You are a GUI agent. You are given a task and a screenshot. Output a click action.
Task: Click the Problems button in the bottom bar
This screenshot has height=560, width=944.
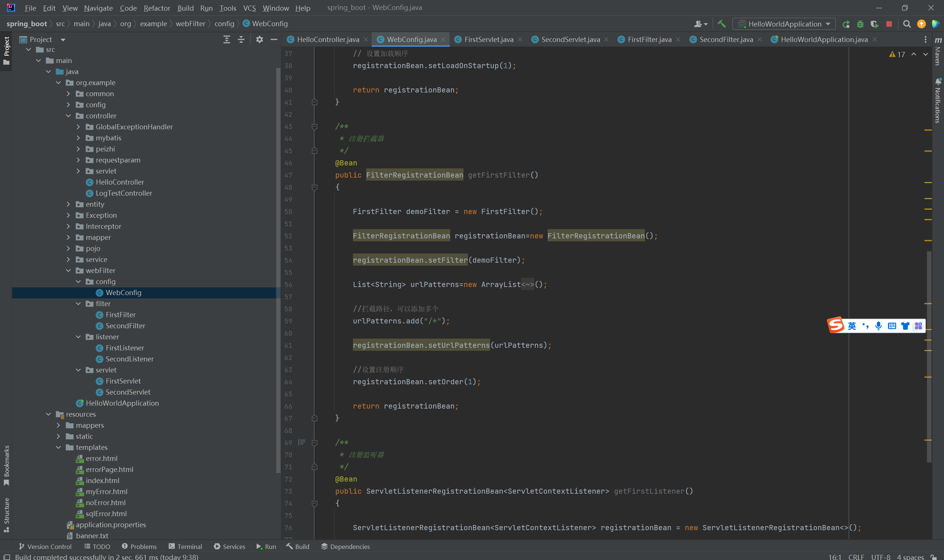[139, 546]
